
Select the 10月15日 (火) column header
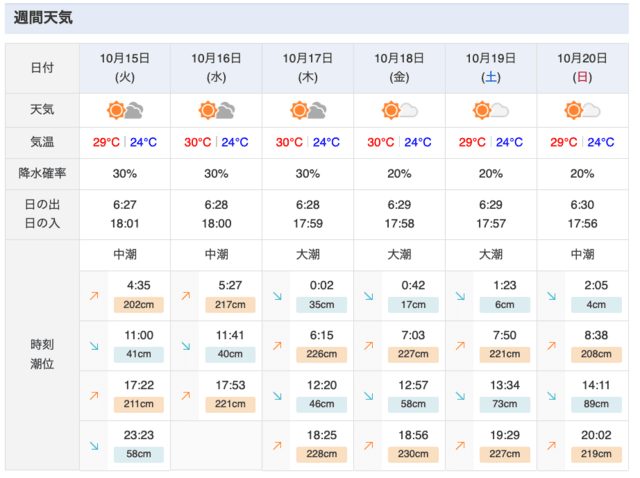[125, 68]
